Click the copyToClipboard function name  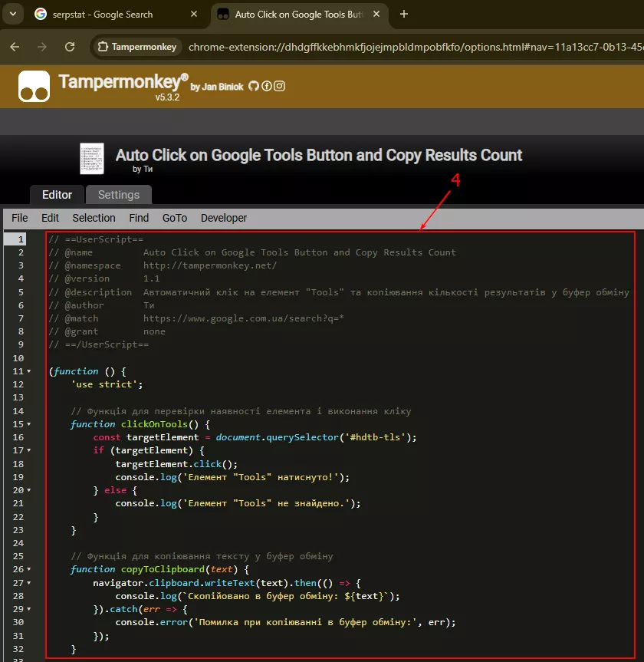tap(163, 569)
